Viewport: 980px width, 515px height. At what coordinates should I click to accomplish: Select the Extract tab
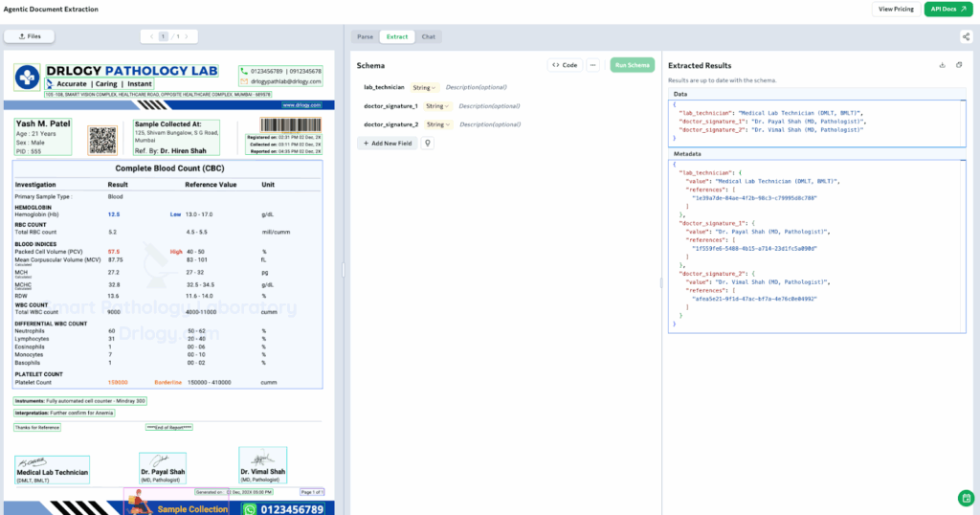point(396,36)
